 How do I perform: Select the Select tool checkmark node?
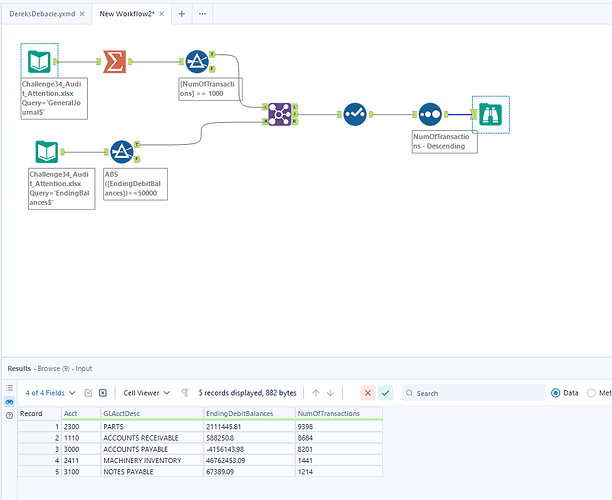[x=355, y=114]
